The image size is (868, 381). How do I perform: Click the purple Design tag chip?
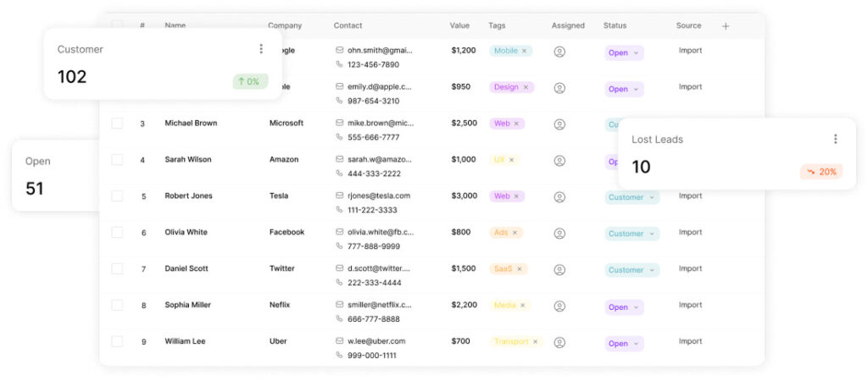[x=506, y=87]
